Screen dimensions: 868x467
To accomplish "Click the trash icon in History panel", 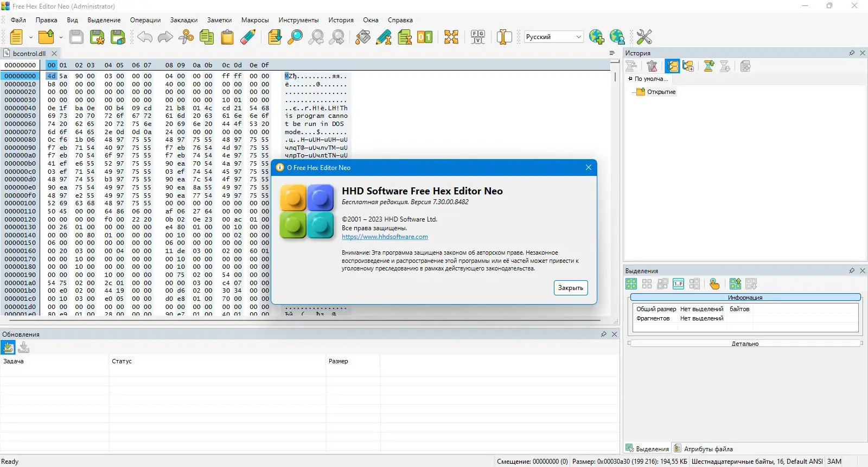I will (x=652, y=66).
